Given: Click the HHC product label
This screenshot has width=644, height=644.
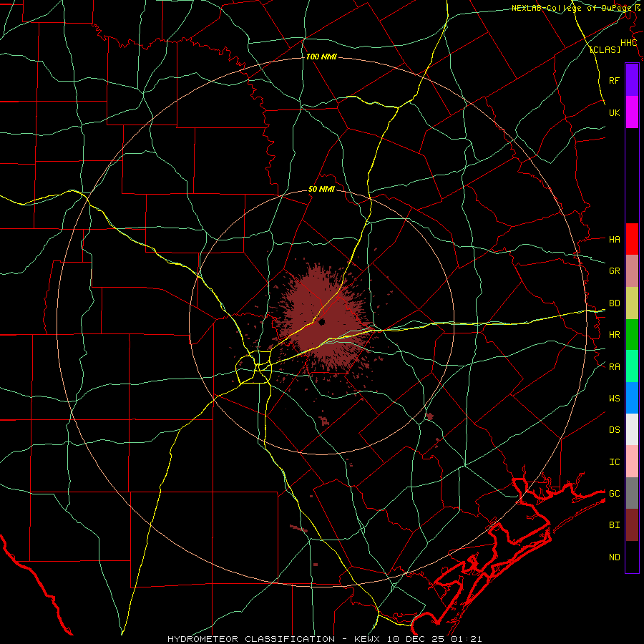Looking at the screenshot, I should [x=628, y=43].
